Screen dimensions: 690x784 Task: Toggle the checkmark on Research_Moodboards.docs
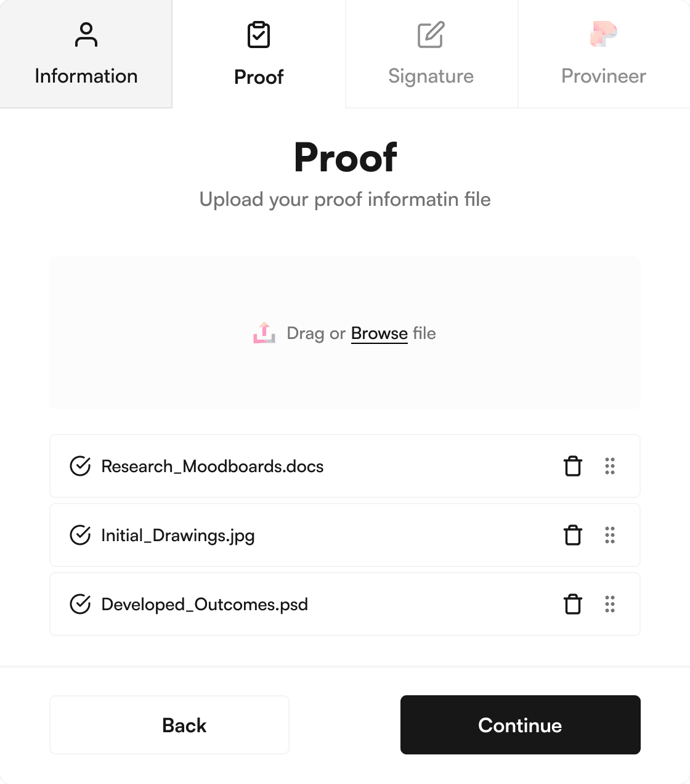(x=79, y=467)
